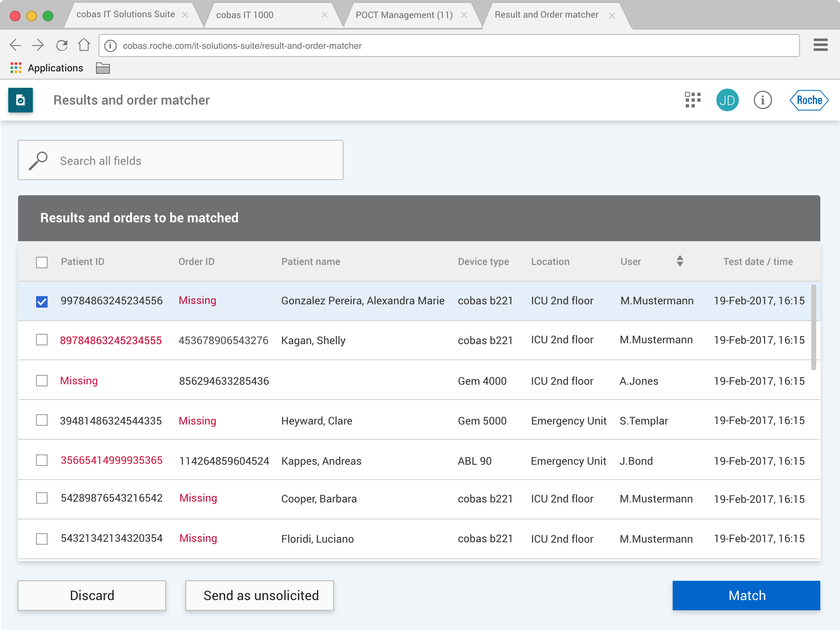Image resolution: width=840 pixels, height=630 pixels.
Task: Click the browser reload icon
Action: pos(62,45)
